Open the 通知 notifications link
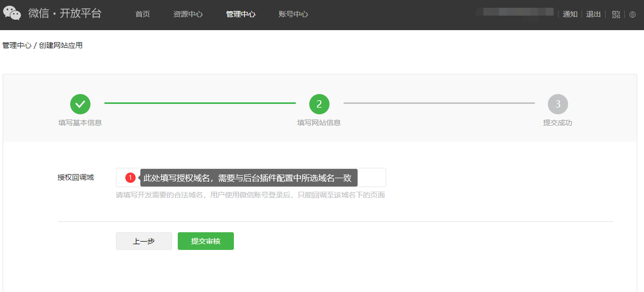The image size is (644, 292). [x=570, y=15]
